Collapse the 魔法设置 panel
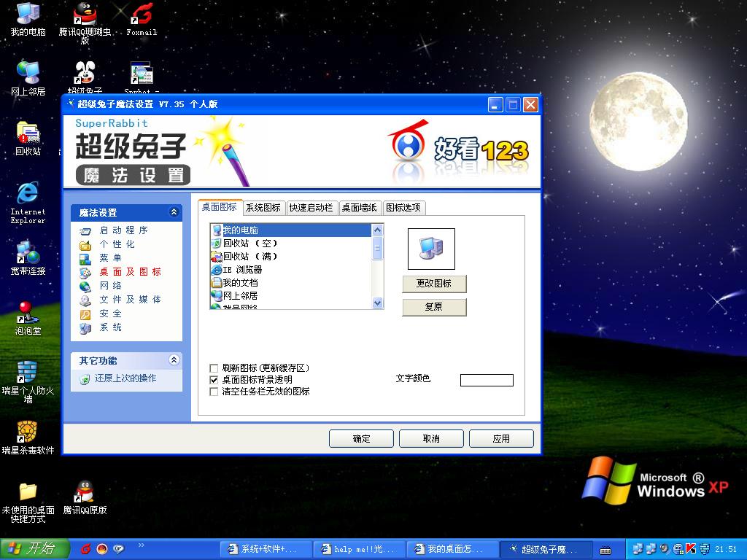 coord(174,212)
